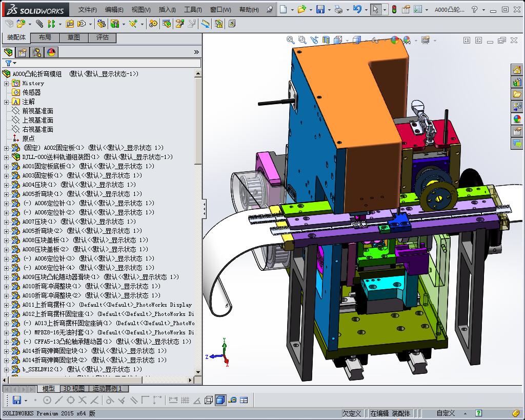Click the Rebuild traffic light icon
Viewport: 525px width, 420px height.
click(394, 9)
